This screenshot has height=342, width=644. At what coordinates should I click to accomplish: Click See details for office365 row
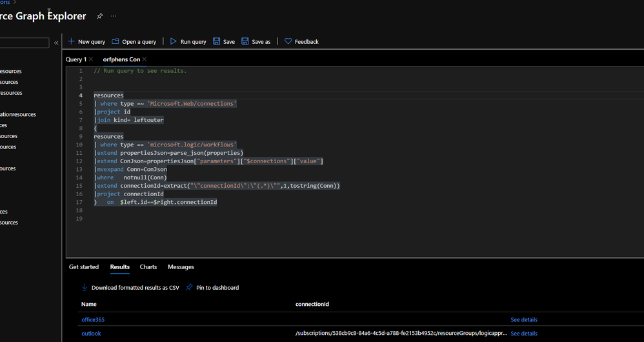(524, 319)
